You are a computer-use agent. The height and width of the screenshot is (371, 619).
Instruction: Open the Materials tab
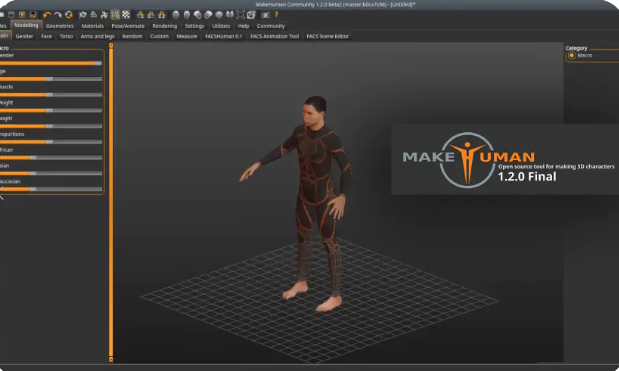[92, 26]
